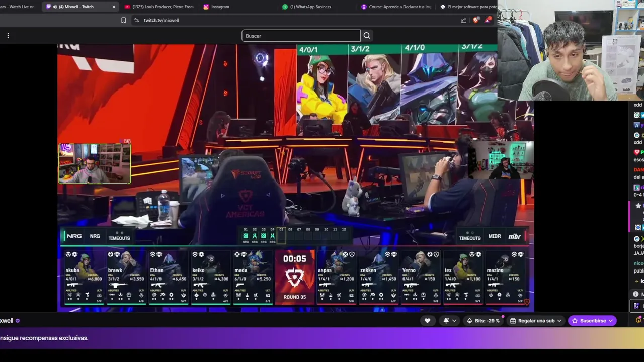Screen dimensions: 644x362
Task: Click the mibr team logo on scoreboard
Action: coord(515,236)
